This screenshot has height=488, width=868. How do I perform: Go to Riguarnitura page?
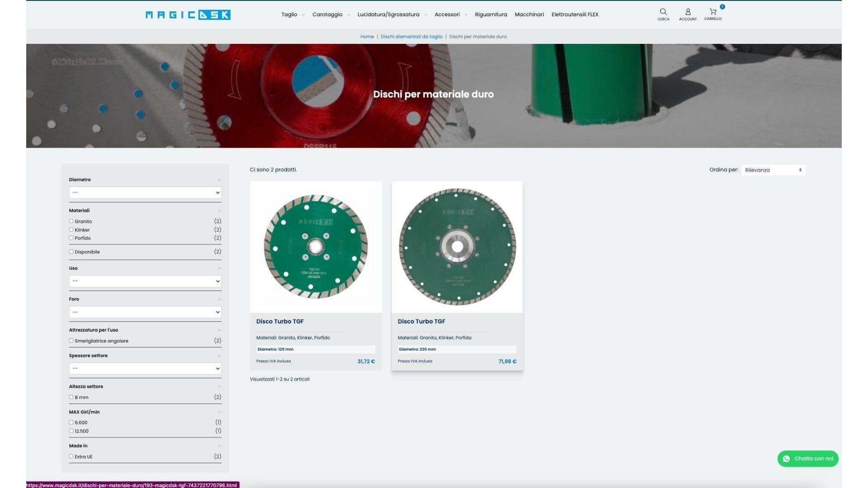coord(491,14)
